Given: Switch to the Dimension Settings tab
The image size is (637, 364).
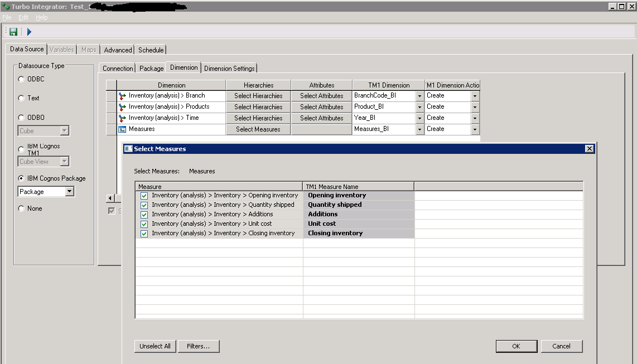Looking at the screenshot, I should 229,69.
